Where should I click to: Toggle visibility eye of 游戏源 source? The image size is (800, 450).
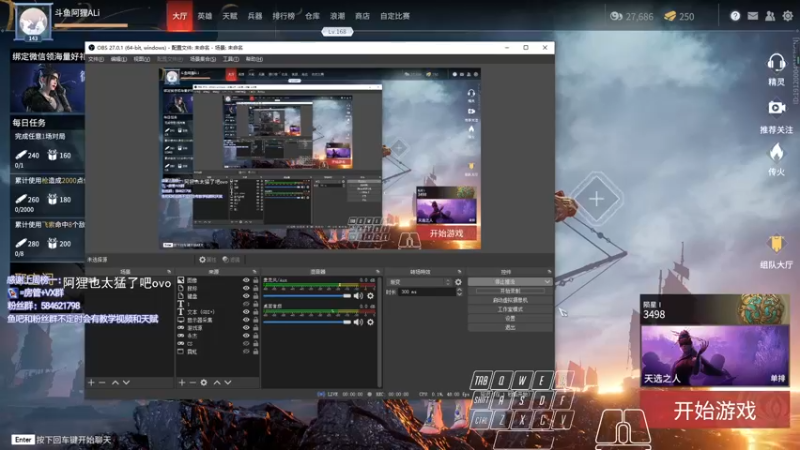pyautogui.click(x=246, y=328)
